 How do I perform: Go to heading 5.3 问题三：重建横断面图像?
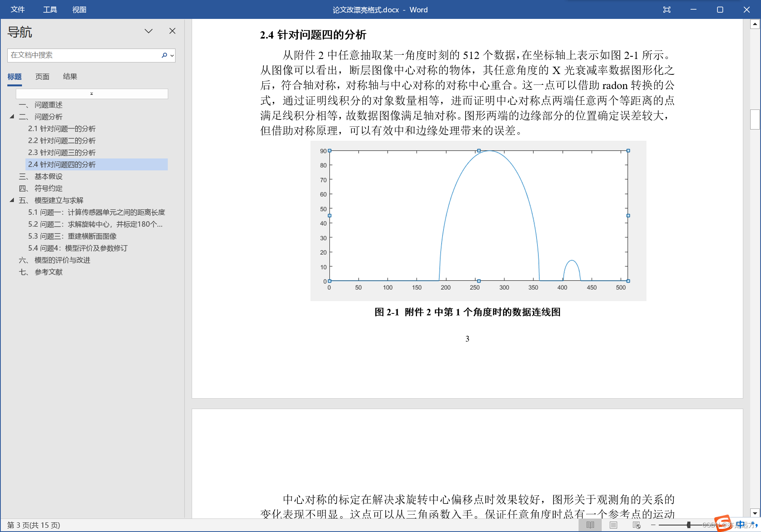pyautogui.click(x=72, y=236)
